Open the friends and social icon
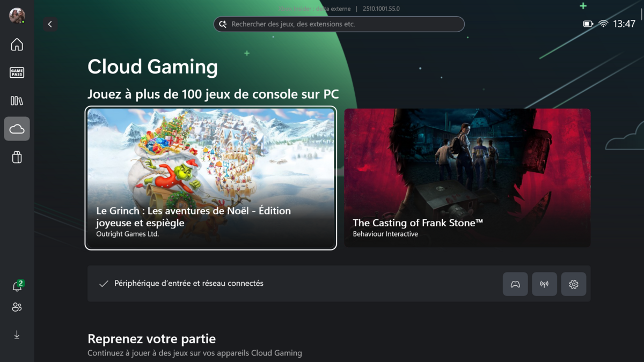The height and width of the screenshot is (362, 644). point(17,307)
